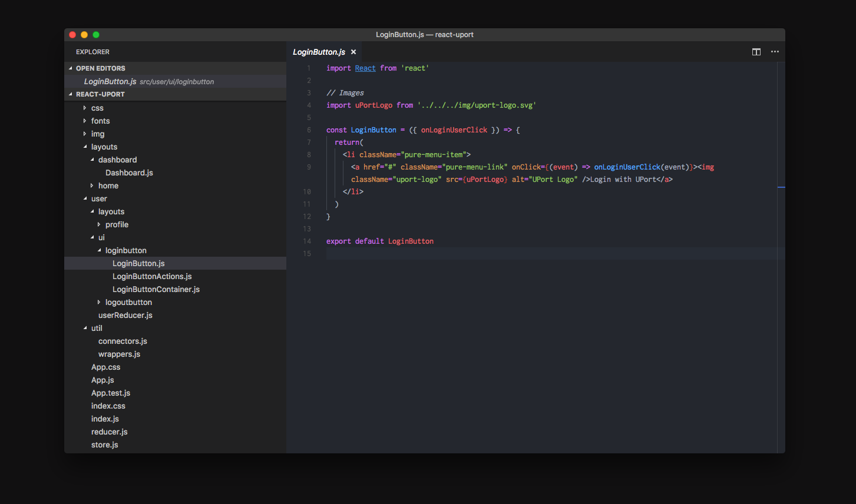
Task: Expand the profile folder
Action: point(117,225)
